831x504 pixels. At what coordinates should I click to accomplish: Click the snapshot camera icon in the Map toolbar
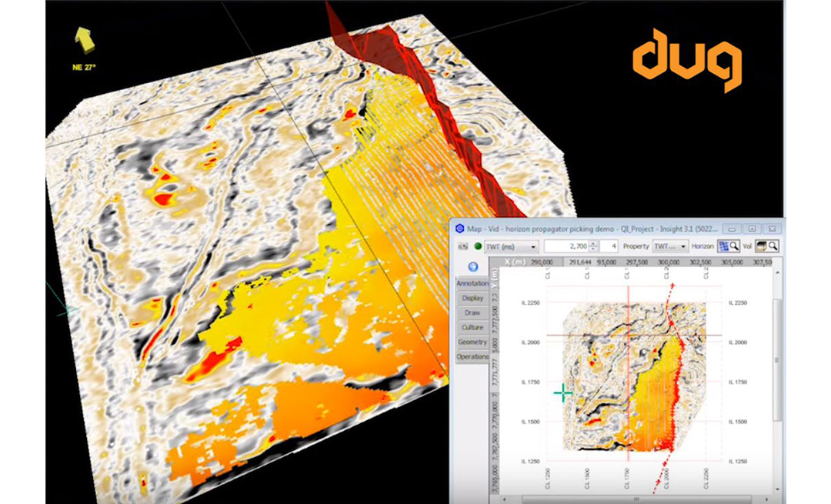coord(462,245)
